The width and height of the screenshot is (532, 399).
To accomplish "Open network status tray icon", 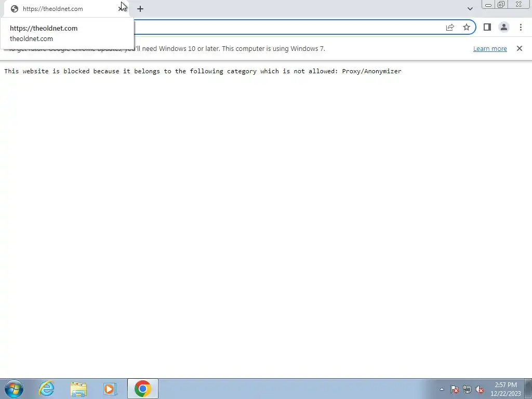I will tap(467, 390).
